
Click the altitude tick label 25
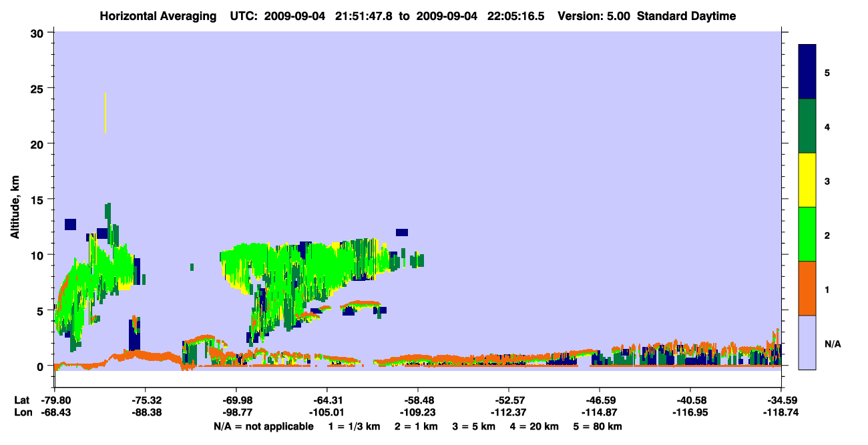coord(39,88)
